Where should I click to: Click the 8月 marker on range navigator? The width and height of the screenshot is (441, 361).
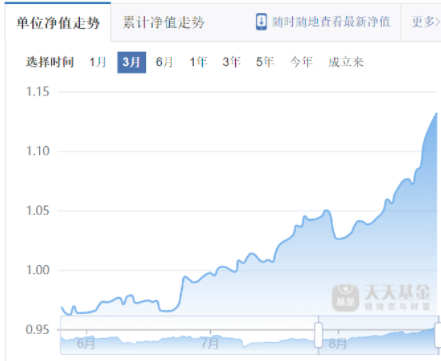point(338,343)
